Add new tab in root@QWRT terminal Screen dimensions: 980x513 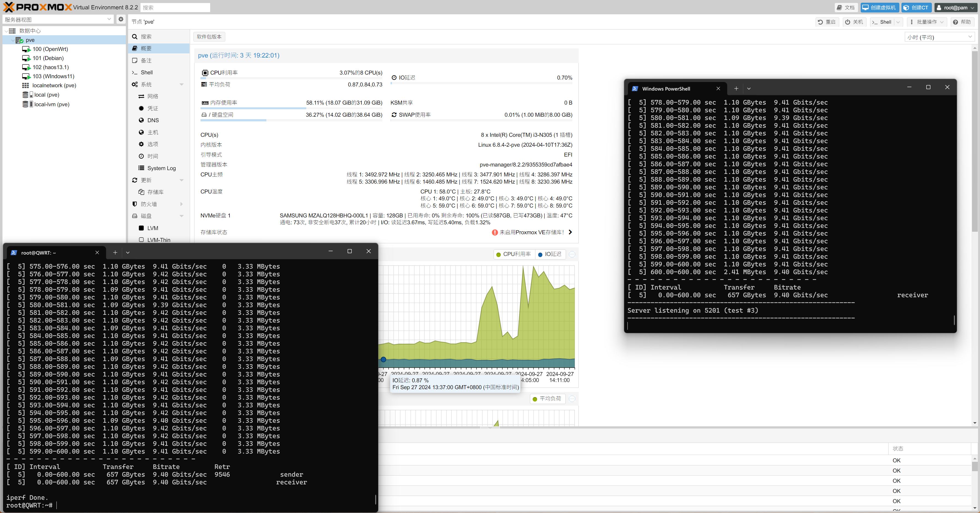pos(115,252)
